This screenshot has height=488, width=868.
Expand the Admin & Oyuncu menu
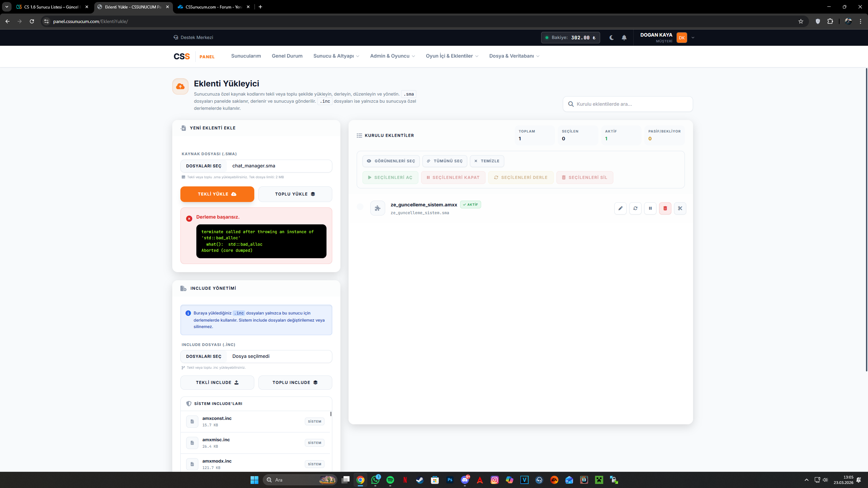[x=392, y=56]
